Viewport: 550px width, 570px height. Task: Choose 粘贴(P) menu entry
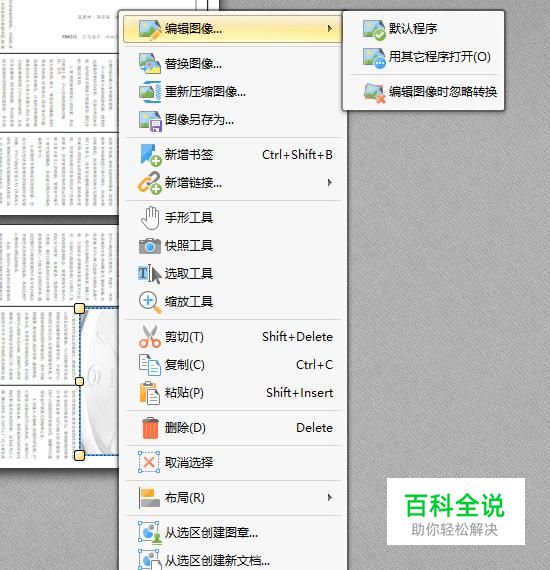coord(233,393)
